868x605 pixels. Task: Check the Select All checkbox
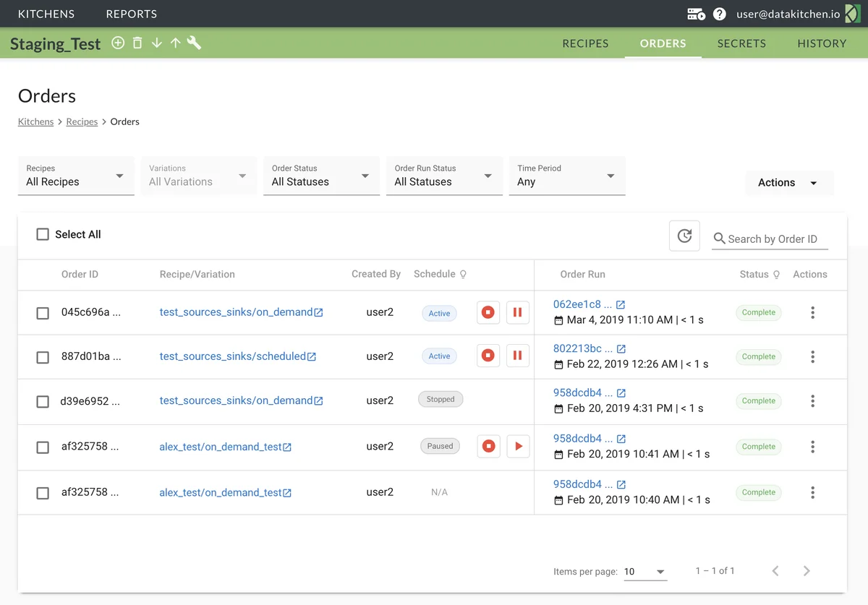(43, 234)
